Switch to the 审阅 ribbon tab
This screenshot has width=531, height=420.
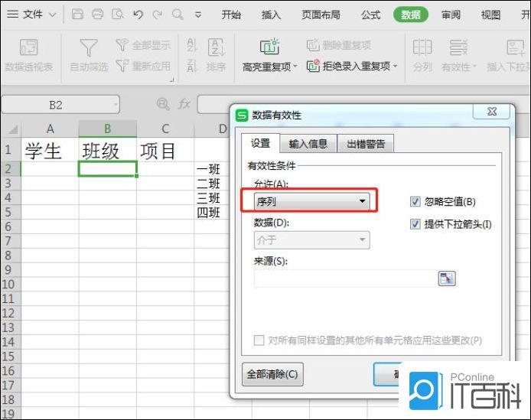pos(451,15)
